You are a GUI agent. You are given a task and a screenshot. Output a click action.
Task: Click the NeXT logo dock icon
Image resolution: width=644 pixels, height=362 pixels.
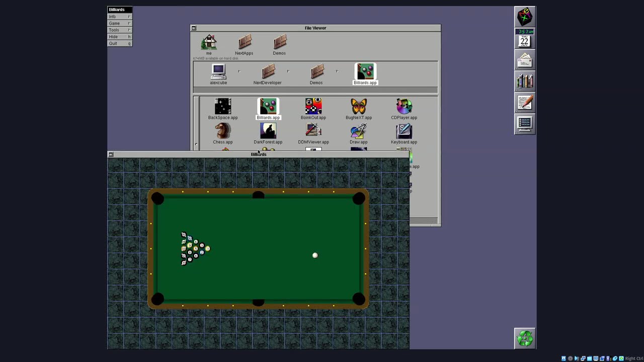525,17
